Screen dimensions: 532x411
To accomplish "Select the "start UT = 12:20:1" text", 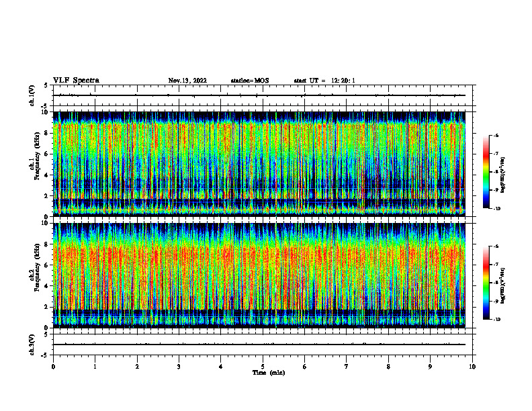I will (x=324, y=81).
